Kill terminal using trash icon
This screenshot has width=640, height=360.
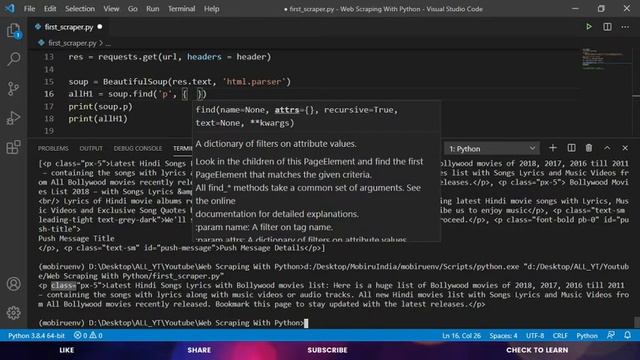click(x=589, y=148)
